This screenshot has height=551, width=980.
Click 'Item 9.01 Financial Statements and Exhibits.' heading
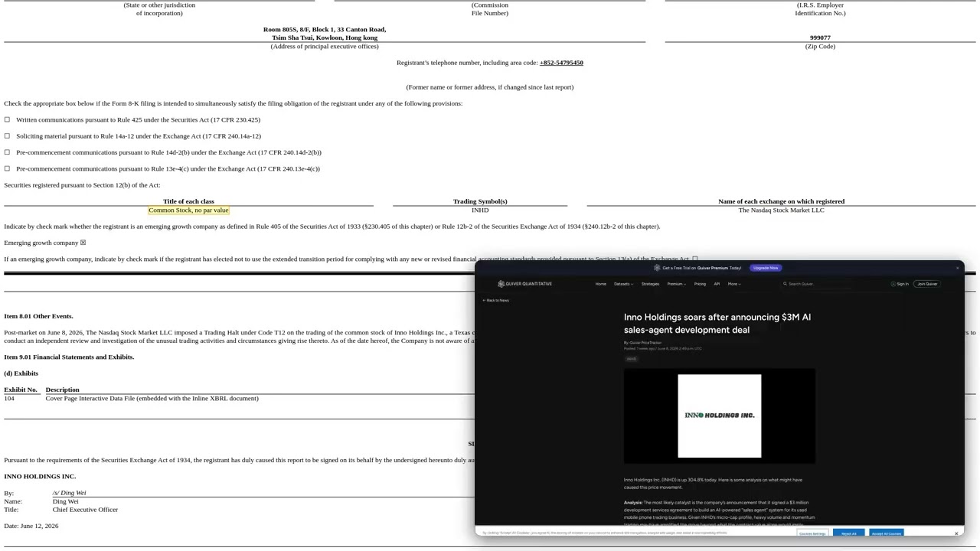(x=69, y=357)
